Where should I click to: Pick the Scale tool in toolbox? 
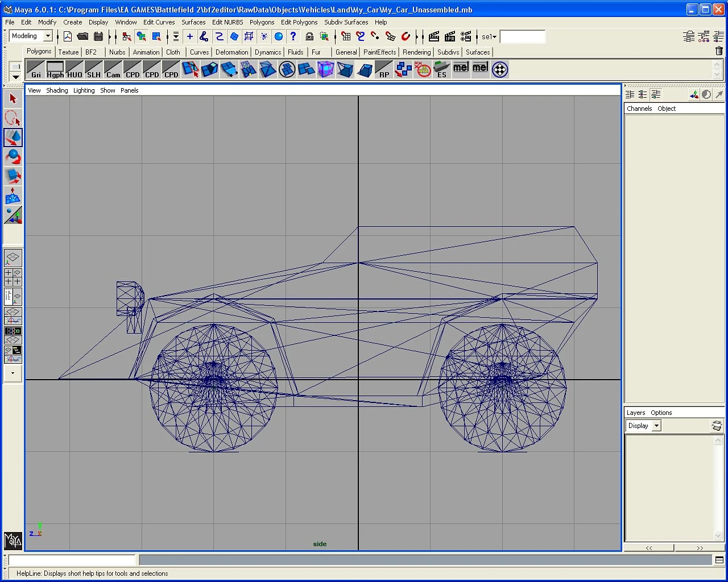click(x=13, y=177)
